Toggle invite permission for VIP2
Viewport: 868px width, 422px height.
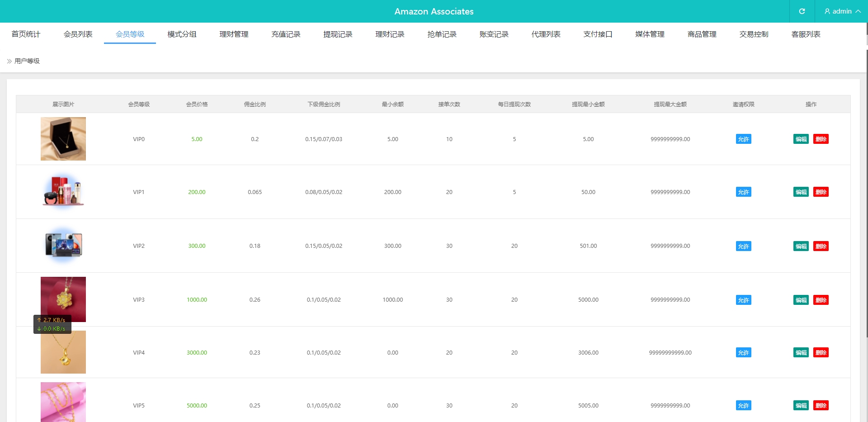tap(743, 247)
